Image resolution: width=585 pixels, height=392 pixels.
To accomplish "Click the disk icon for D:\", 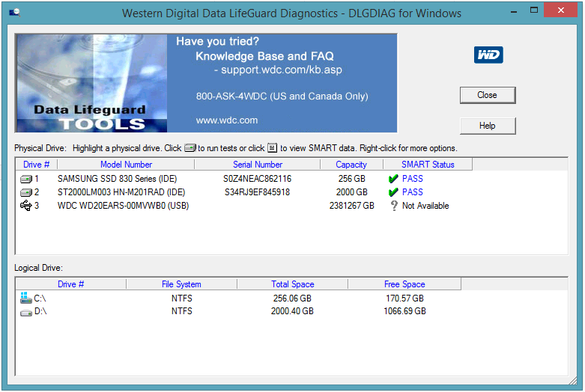I will 25,312.
